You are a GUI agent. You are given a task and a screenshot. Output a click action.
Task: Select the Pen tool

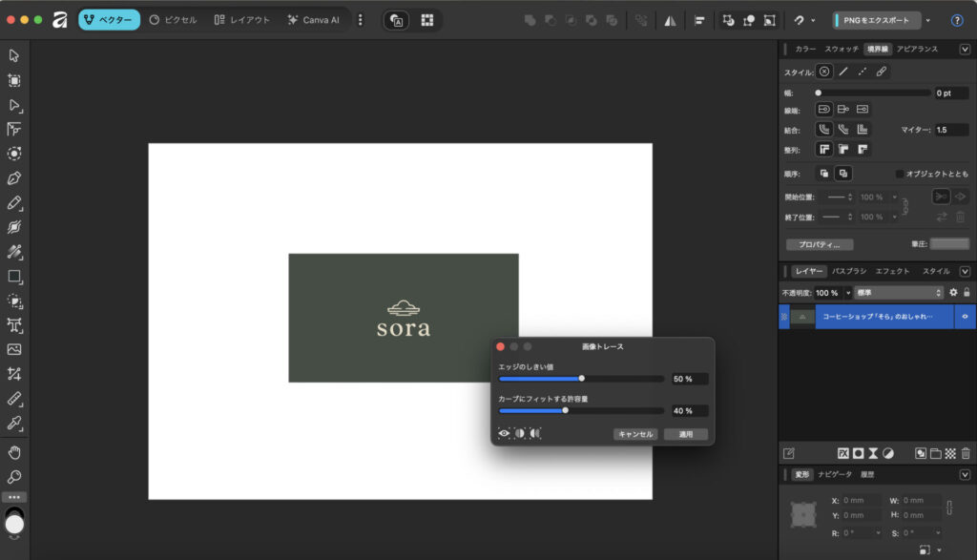[14, 178]
